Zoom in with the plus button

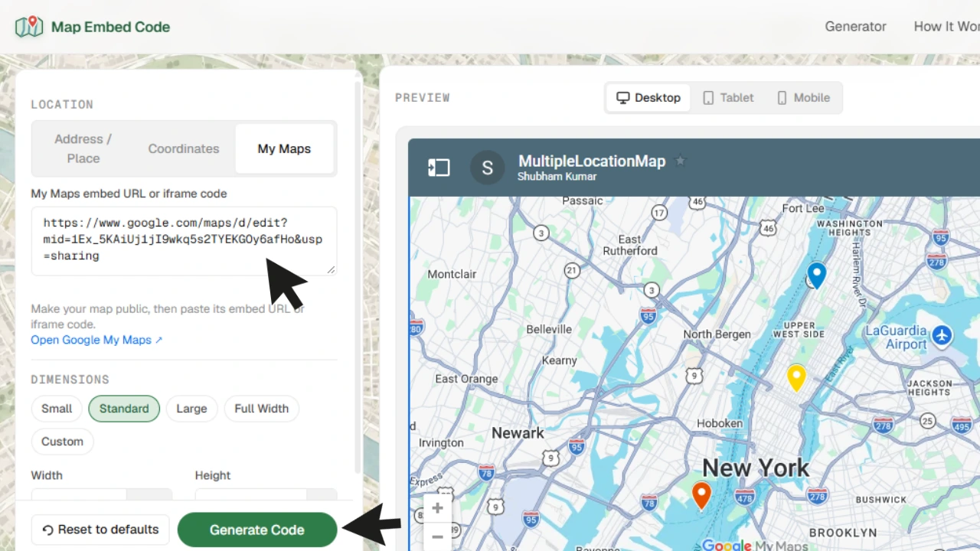point(438,508)
